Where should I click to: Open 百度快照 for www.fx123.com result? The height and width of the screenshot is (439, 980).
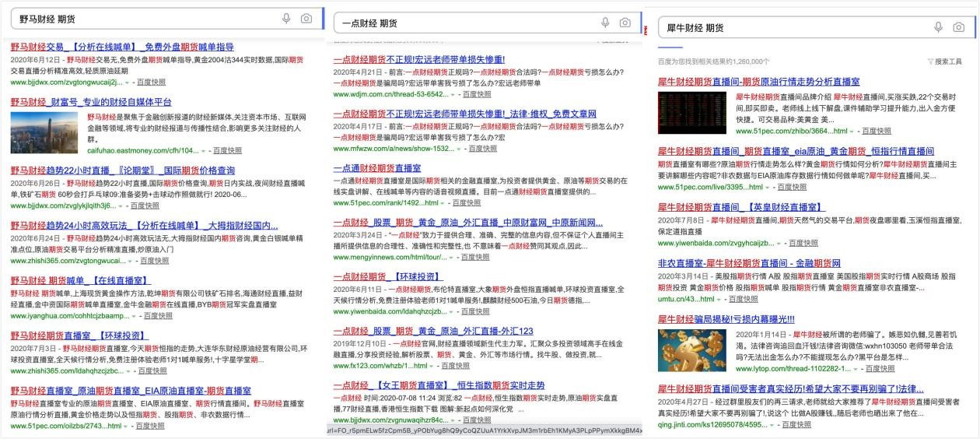455,366
